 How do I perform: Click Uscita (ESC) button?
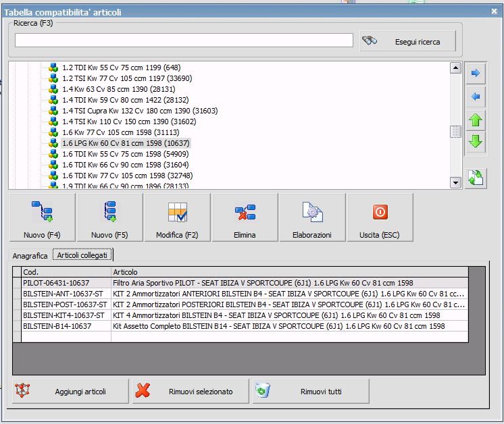pyautogui.click(x=380, y=217)
